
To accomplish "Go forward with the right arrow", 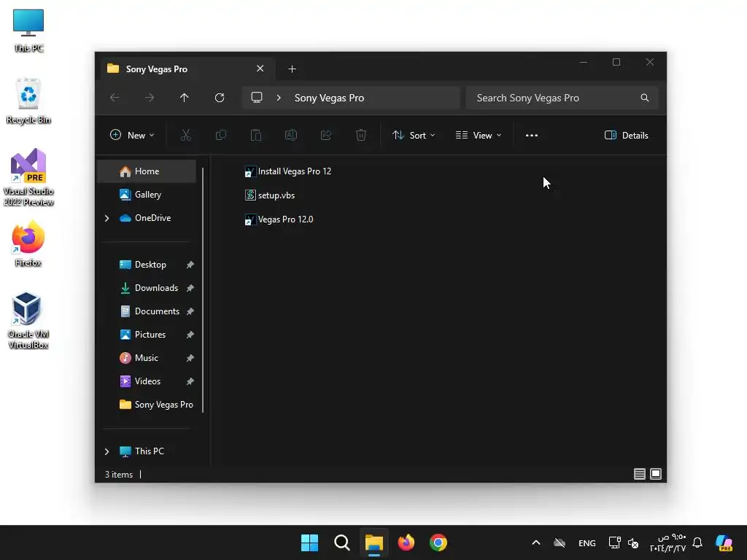I will pos(150,98).
